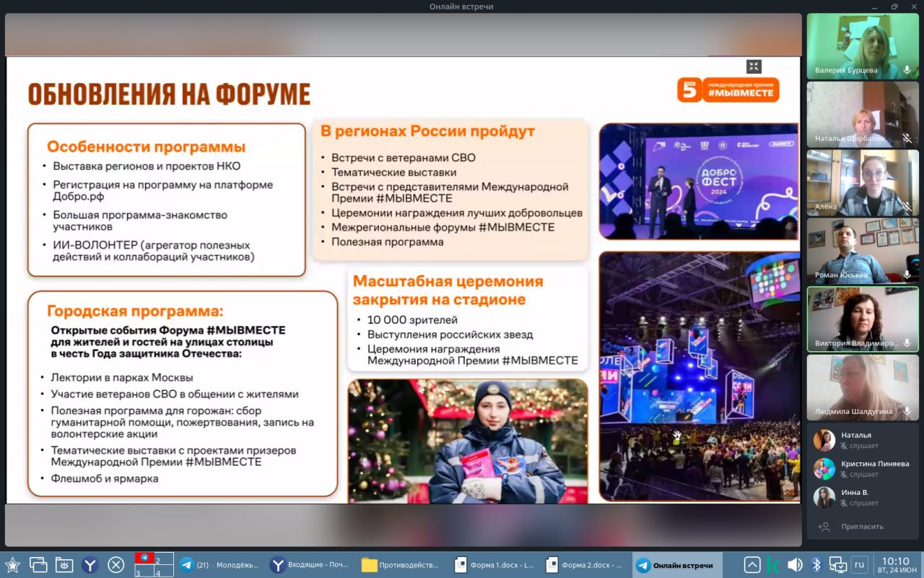Click the add-person icon beside Пригласить
The width and height of the screenshot is (924, 578).
(824, 527)
